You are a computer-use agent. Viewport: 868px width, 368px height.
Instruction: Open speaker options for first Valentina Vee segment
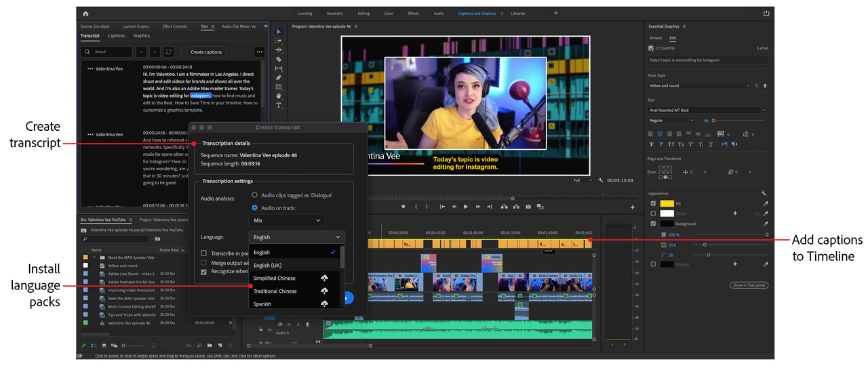90,68
